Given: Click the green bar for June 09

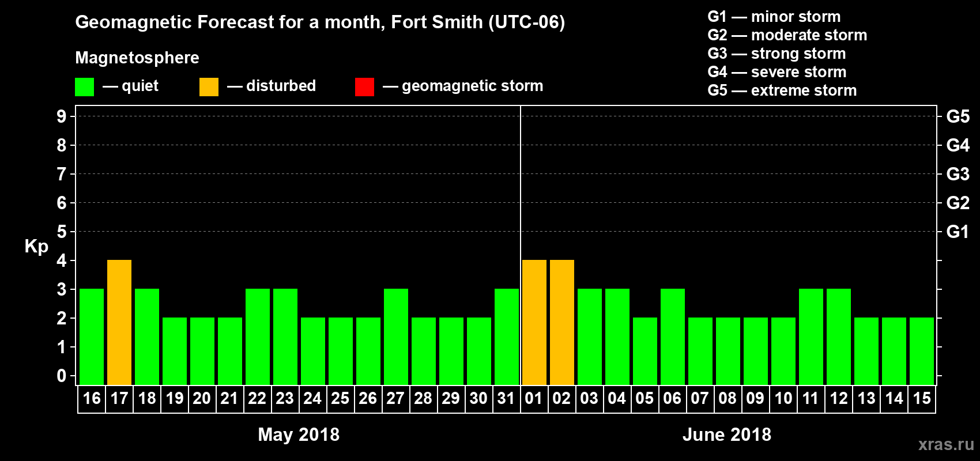Looking at the screenshot, I should tap(756, 351).
